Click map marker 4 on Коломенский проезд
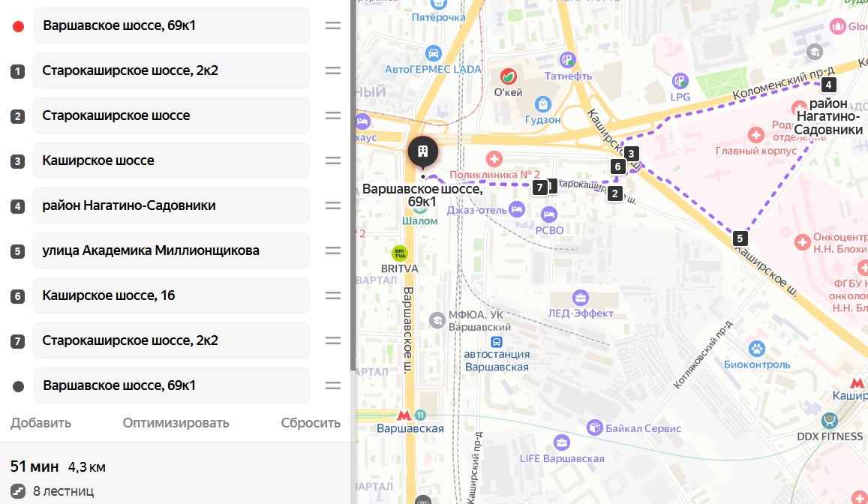Screen dimensions: 868x504 (x=828, y=85)
